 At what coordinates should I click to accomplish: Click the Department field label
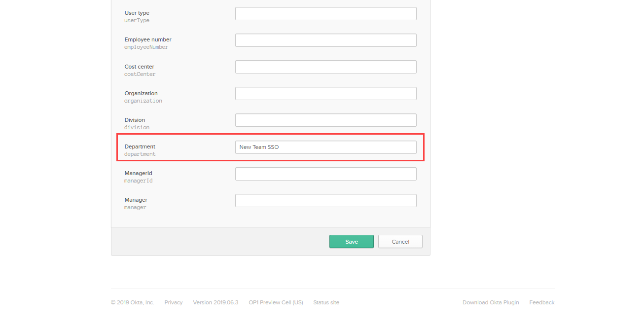pyautogui.click(x=140, y=146)
